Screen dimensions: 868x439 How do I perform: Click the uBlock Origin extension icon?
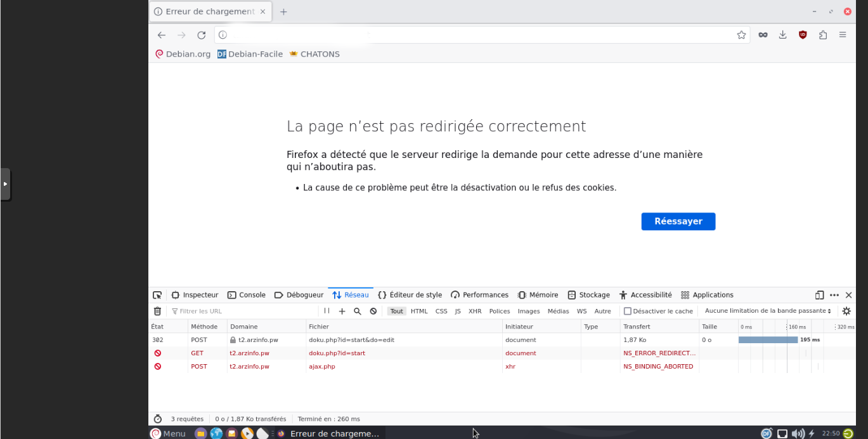[x=802, y=35]
